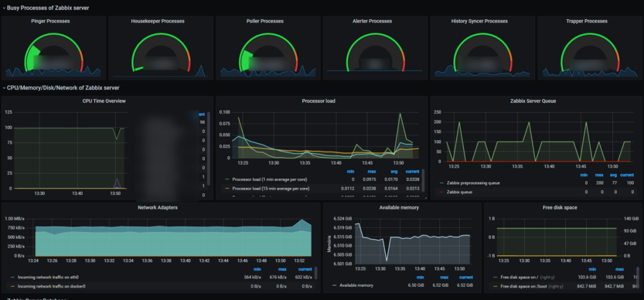Click color line beside Processor load 1 min legend
The image size is (644, 300).
pos(227,179)
